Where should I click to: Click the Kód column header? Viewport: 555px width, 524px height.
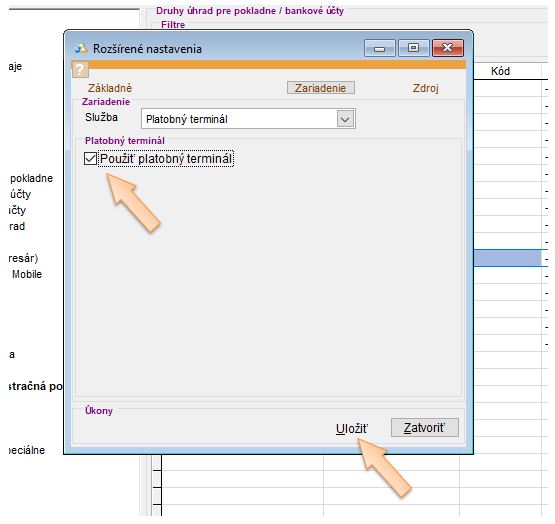click(500, 71)
